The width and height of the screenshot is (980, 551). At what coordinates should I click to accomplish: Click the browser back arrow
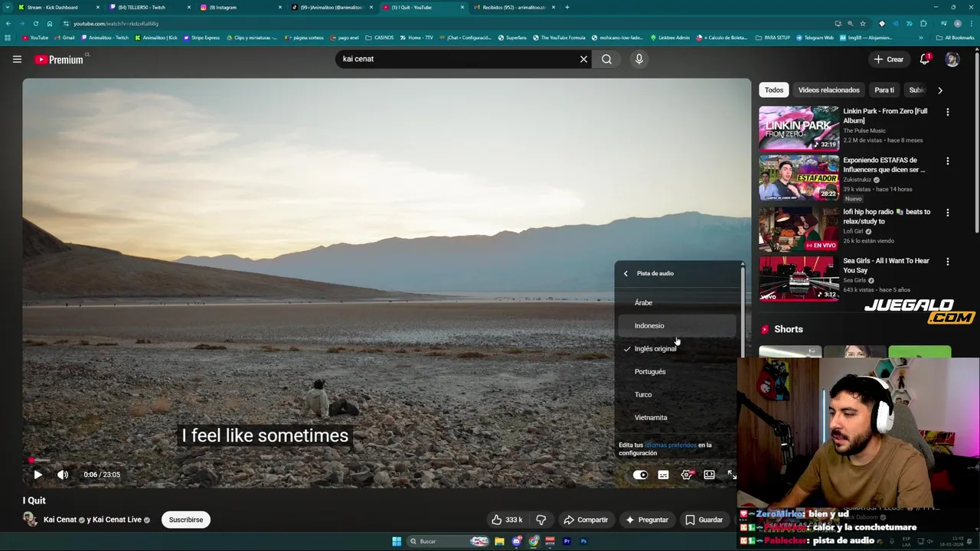point(8,24)
